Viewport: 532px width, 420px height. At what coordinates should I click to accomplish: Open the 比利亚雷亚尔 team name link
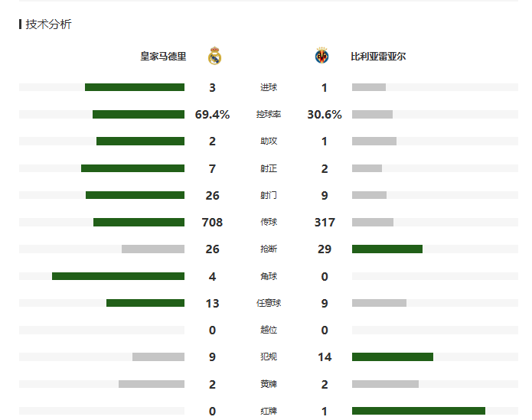tap(378, 57)
